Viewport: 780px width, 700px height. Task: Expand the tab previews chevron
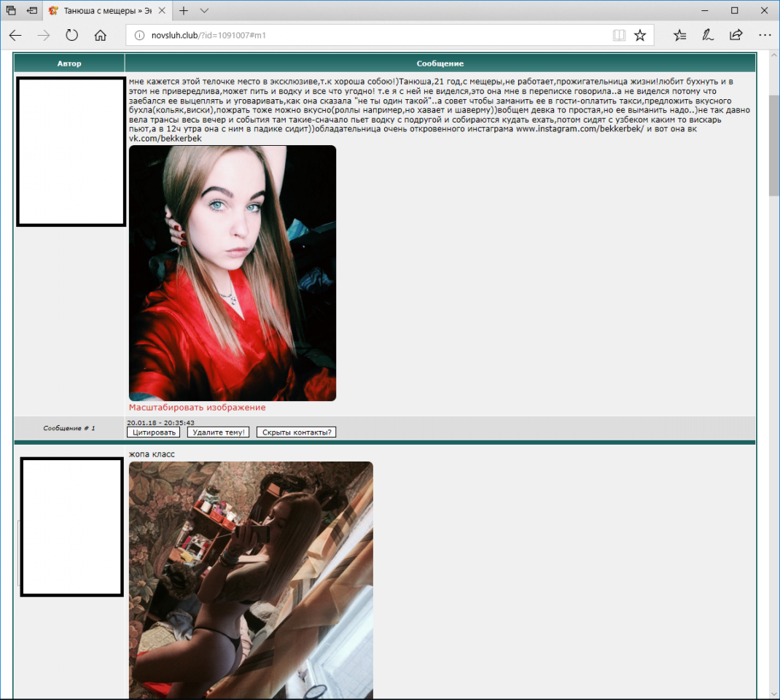pos(204,11)
